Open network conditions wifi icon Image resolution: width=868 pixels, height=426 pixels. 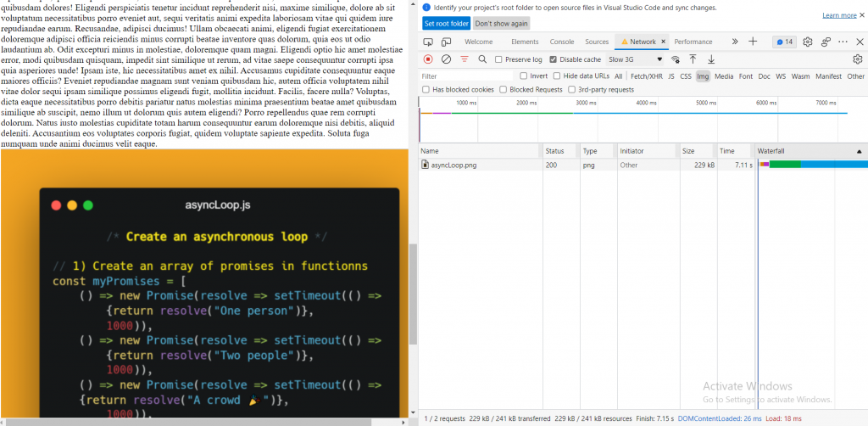click(676, 59)
